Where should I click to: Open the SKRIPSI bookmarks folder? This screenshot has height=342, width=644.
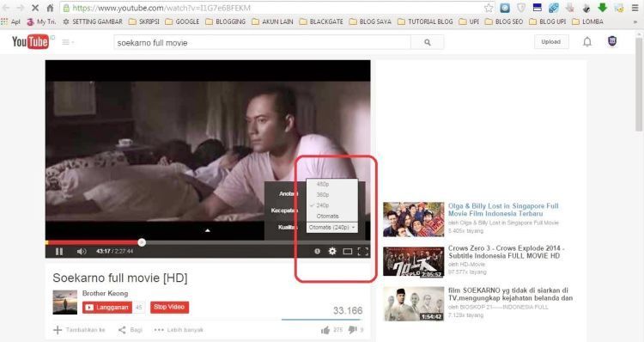point(144,21)
